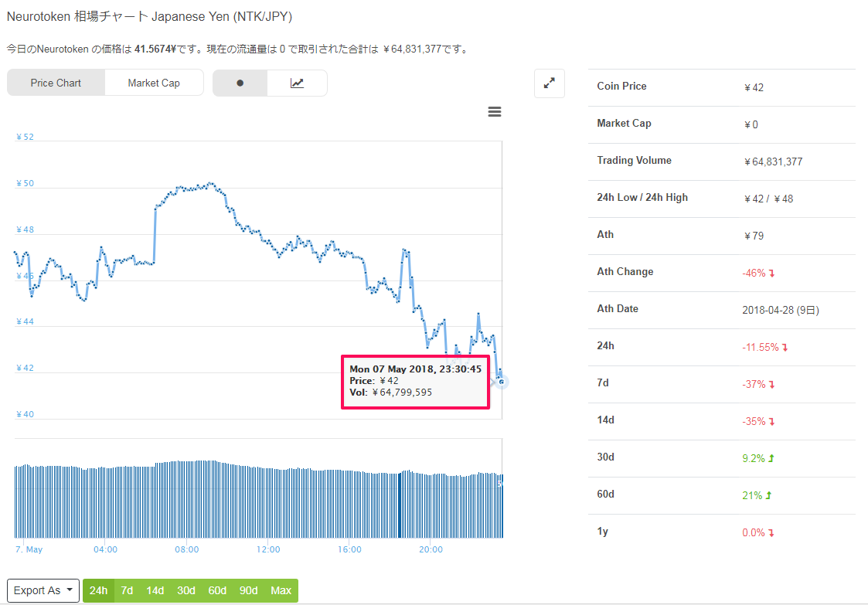This screenshot has height=605, width=868.
Task: Select the Price Chart tab
Action: 56,83
